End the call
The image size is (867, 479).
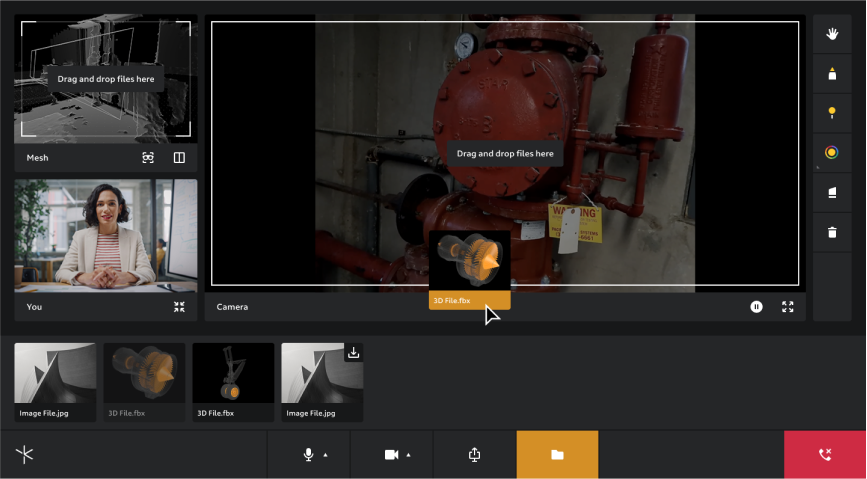825,455
